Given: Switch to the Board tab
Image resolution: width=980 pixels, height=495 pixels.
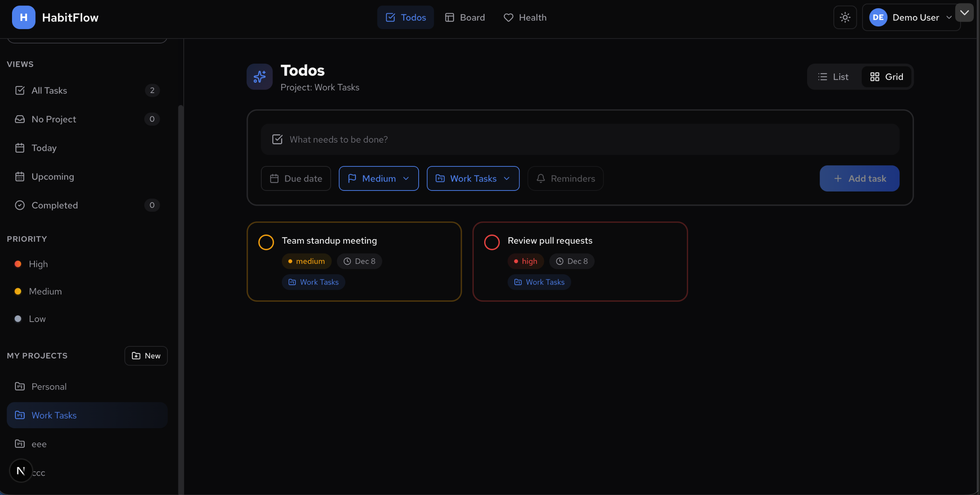Looking at the screenshot, I should pos(464,17).
